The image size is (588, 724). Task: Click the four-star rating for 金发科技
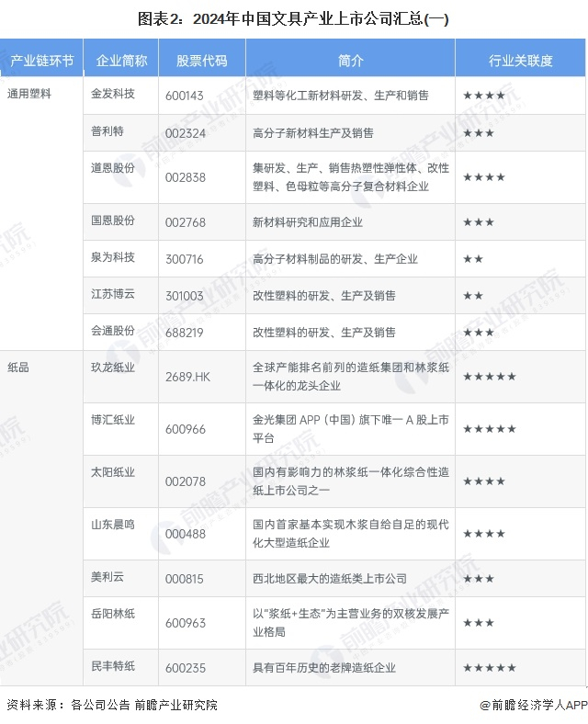[483, 96]
